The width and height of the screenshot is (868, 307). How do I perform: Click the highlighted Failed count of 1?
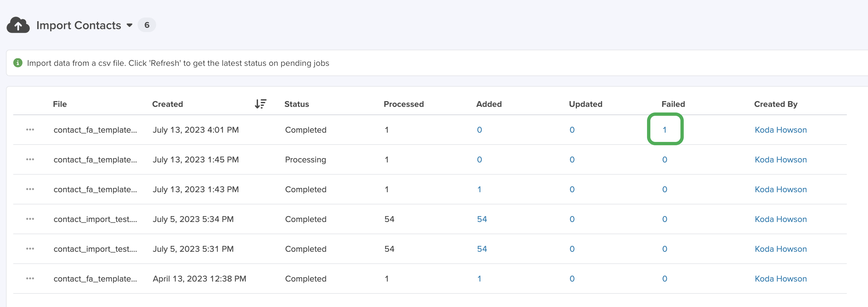(665, 130)
